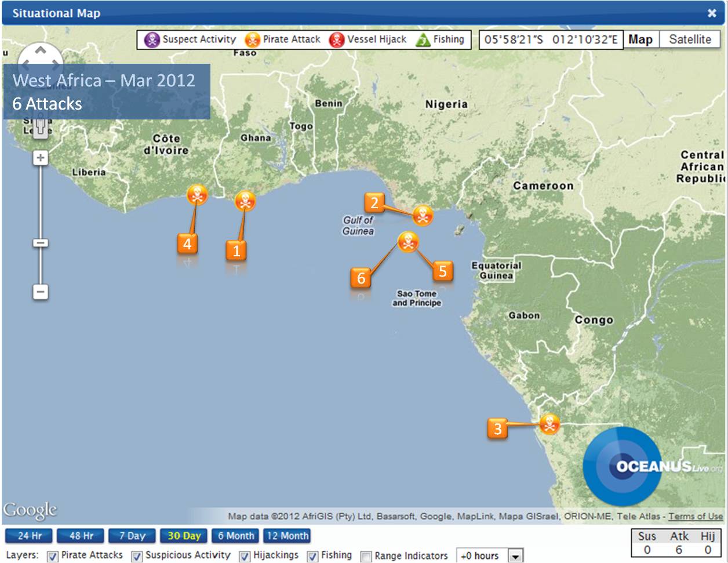This screenshot has width=728, height=563.
Task: Select the 48 Hr time range
Action: coord(80,536)
